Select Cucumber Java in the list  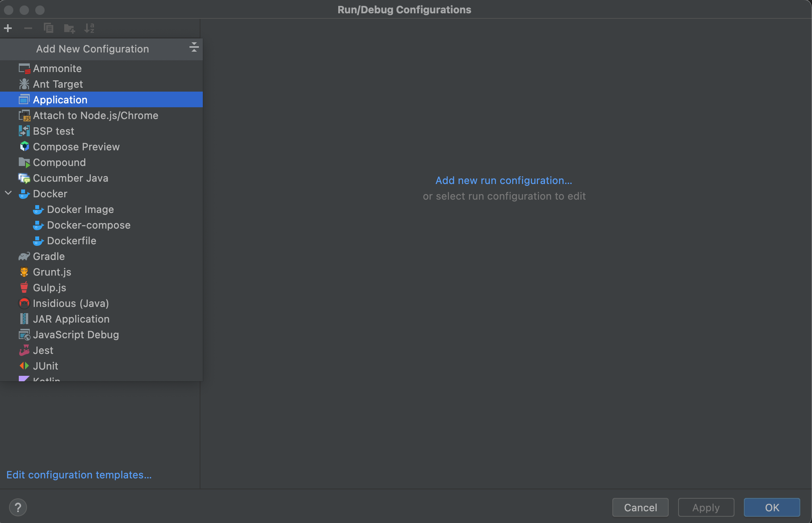coord(70,178)
